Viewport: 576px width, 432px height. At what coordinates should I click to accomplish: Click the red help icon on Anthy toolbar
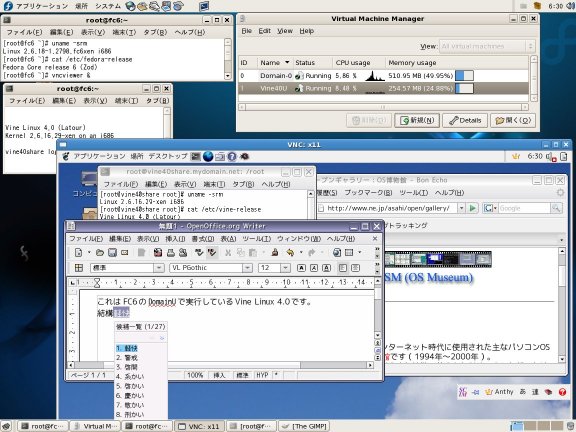click(562, 392)
